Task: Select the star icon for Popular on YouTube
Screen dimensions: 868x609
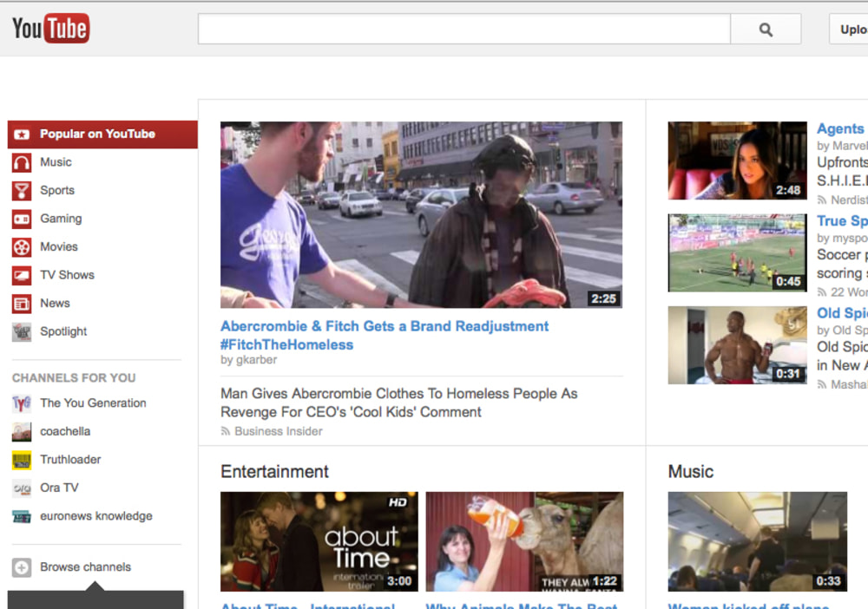Action: pos(22,134)
